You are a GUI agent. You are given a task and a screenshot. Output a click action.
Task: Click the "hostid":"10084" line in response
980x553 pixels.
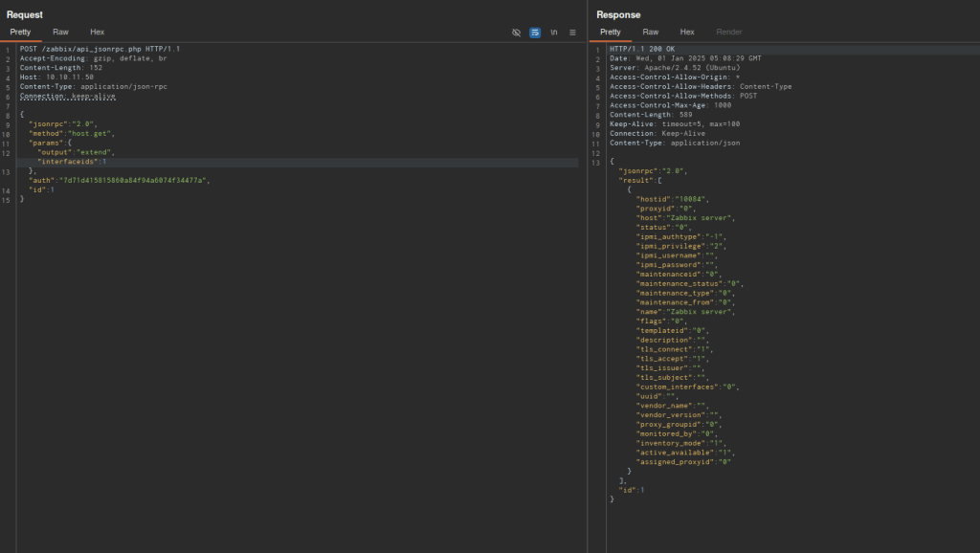(672, 199)
